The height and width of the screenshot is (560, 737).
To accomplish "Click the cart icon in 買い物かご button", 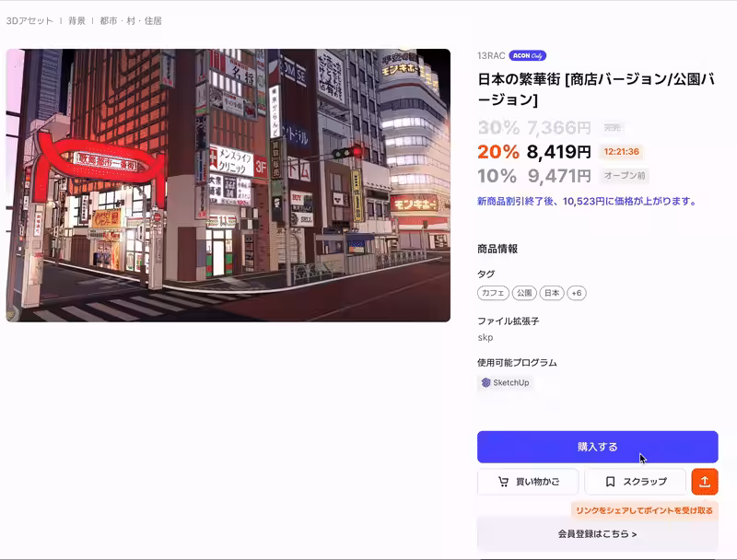I will click(x=505, y=481).
